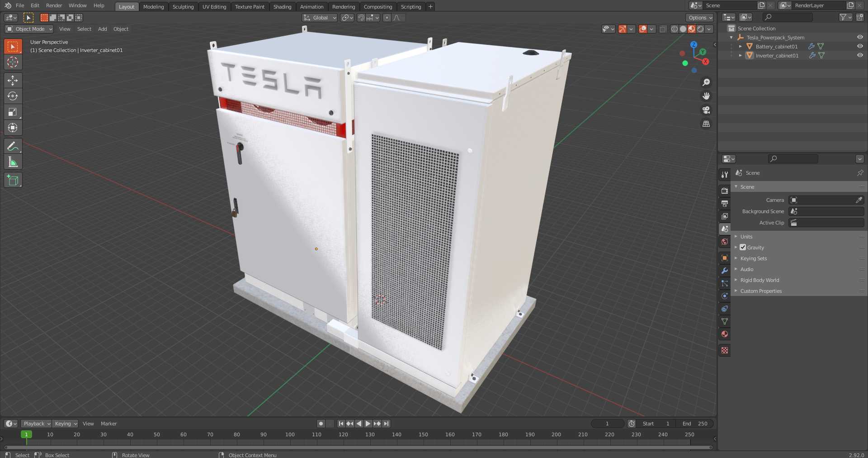This screenshot has width=868, height=458.
Task: Select the Add Cube tool
Action: (13, 180)
